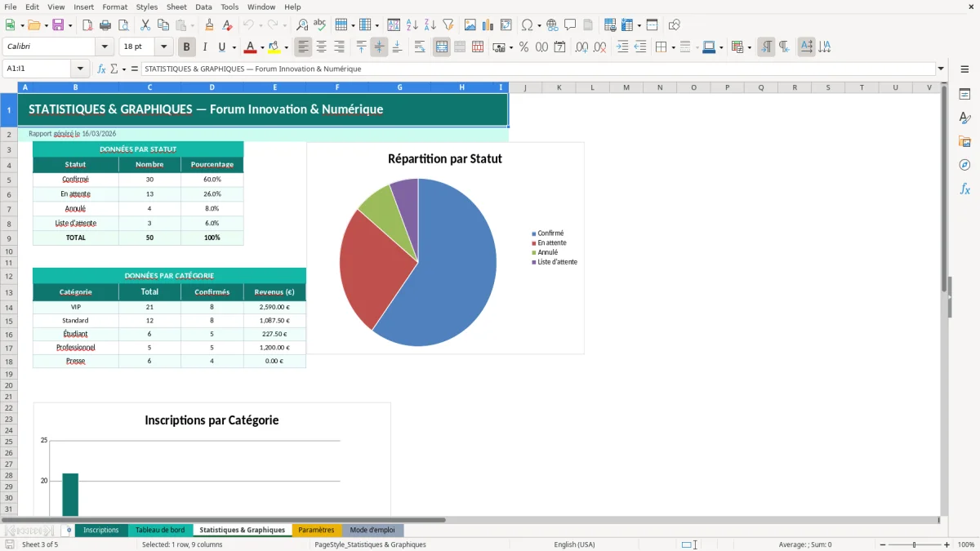The width and height of the screenshot is (980, 551).
Task: Click the AutoFilter funnel icon
Action: click(448, 25)
